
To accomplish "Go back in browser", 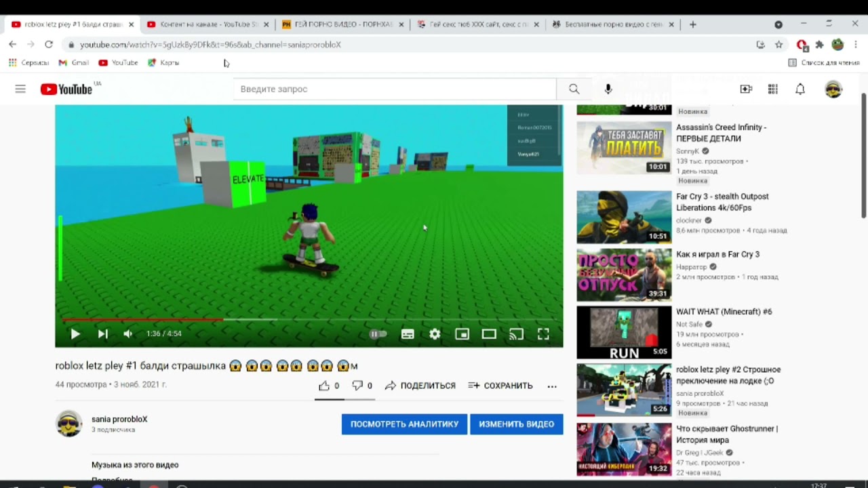I will 12,44.
